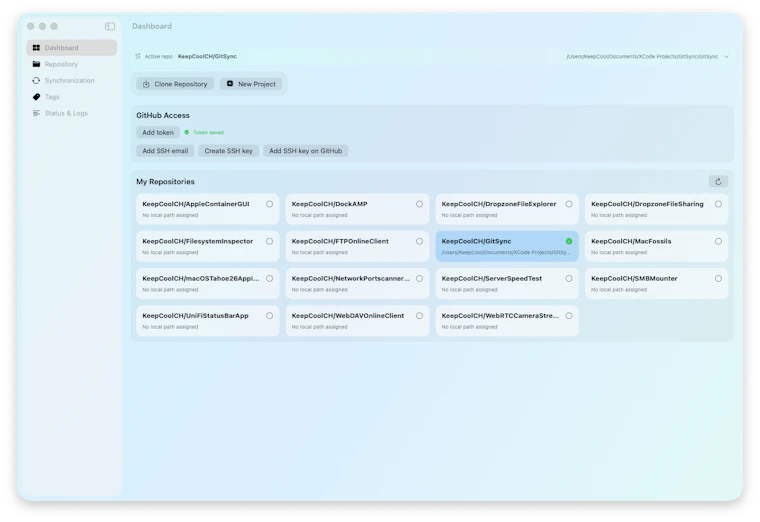
Task: Select the WebDAVOnlineClient radio button
Action: point(419,316)
